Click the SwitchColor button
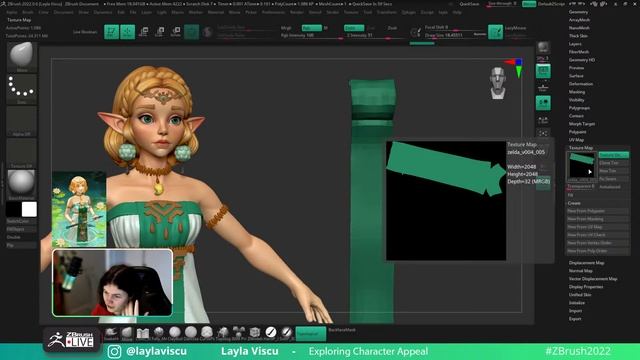The image size is (640, 360). point(22,221)
